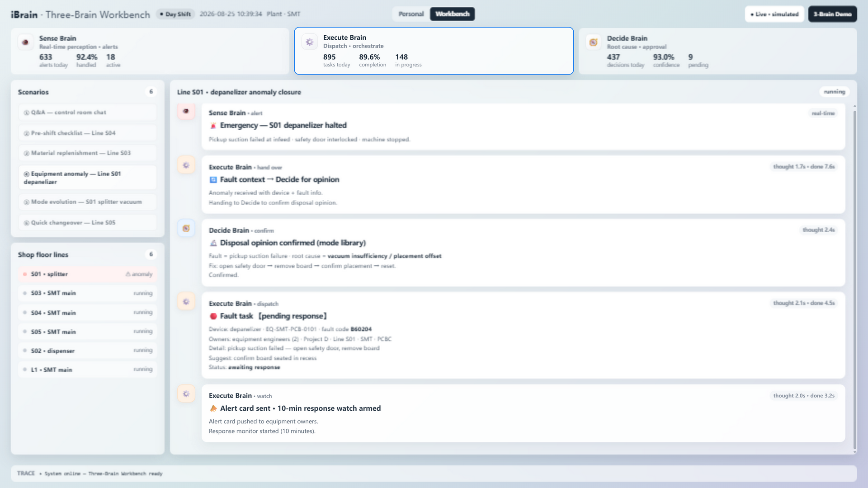Screen dimensions: 868x488
Task: Select Equipment anomaly Line S01 depanelizer scenario
Action: (x=88, y=178)
